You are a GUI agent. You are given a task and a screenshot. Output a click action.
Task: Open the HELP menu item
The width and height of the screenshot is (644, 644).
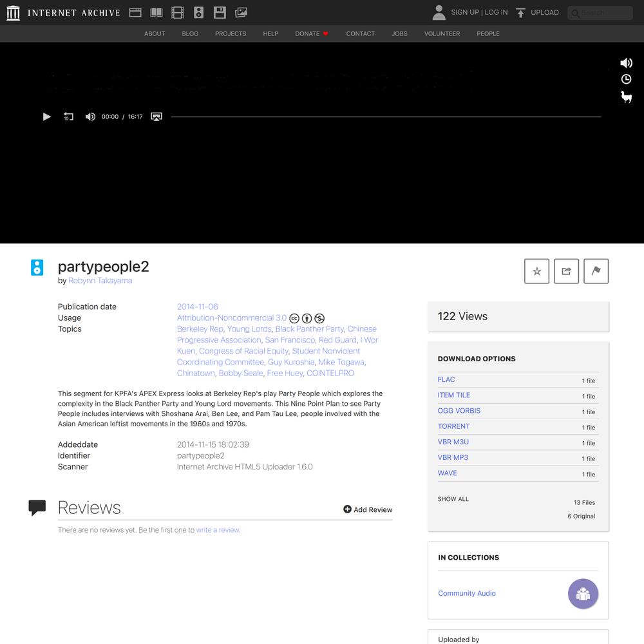click(270, 33)
